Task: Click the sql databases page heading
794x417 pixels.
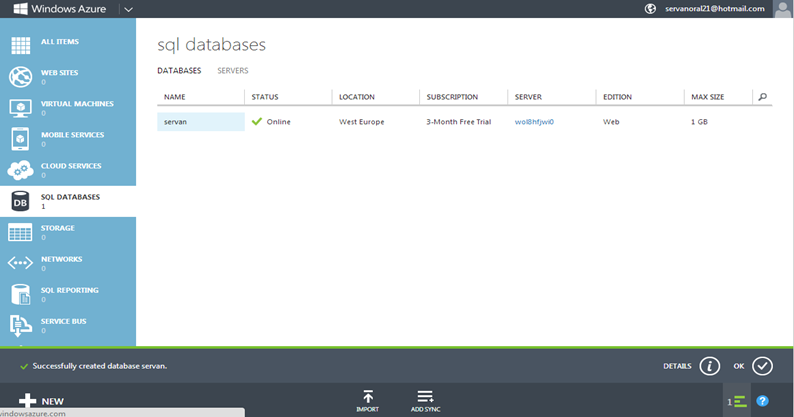Action: coord(211,45)
